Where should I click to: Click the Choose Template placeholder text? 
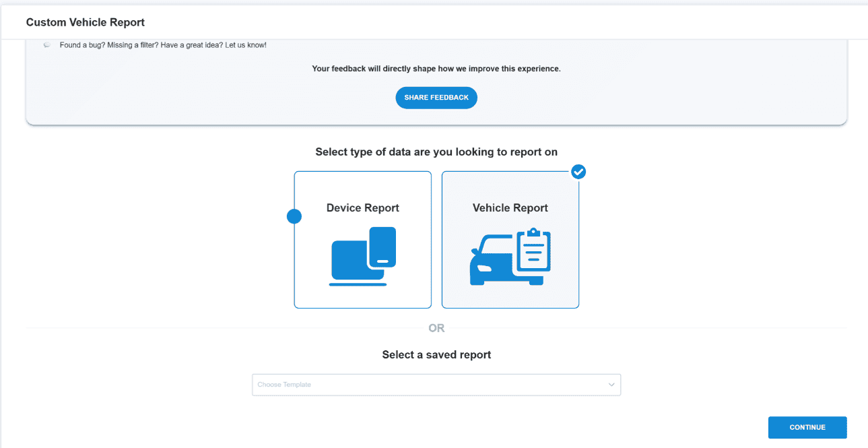[284, 385]
